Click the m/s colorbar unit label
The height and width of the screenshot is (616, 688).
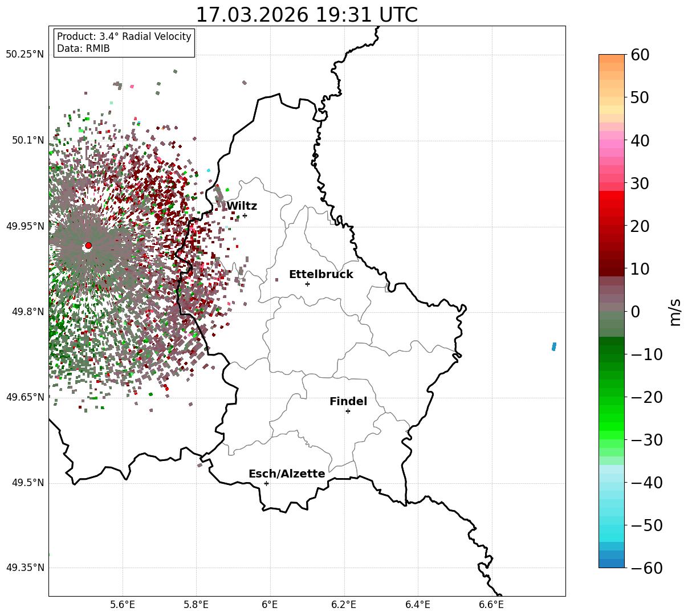pos(675,311)
